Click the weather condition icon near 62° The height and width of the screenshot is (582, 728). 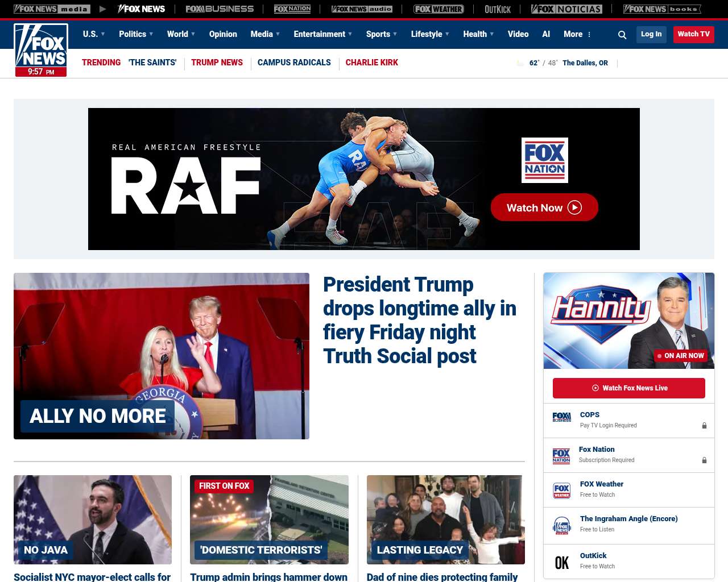click(520, 63)
